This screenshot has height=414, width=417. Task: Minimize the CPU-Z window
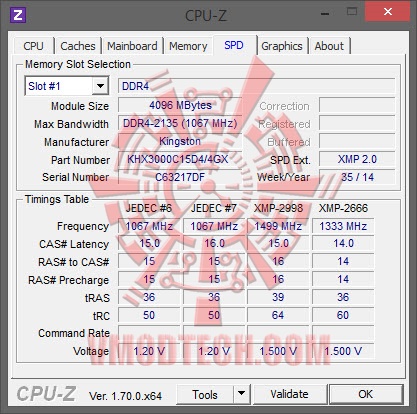[x=325, y=13]
